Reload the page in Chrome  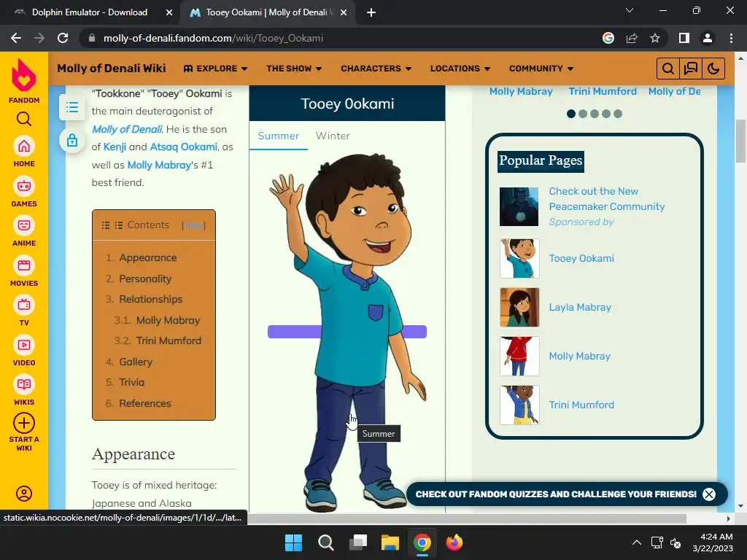click(x=63, y=38)
